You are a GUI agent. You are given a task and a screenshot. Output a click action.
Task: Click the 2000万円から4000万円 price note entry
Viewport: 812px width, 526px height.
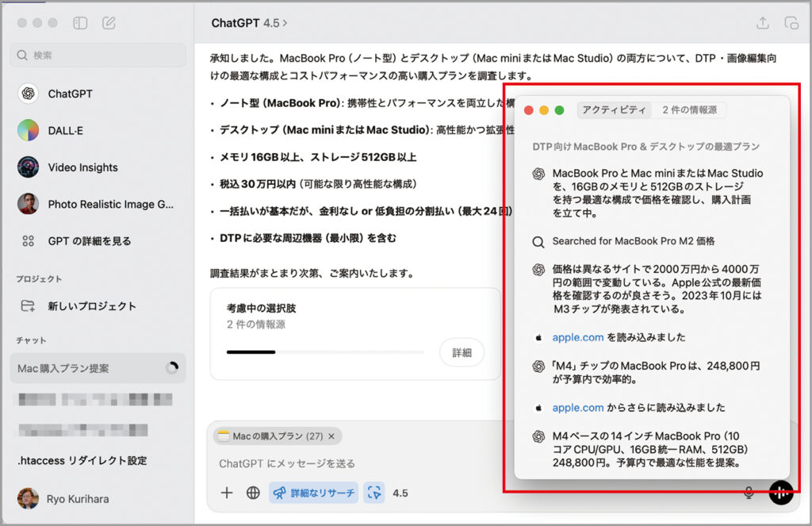click(657, 289)
